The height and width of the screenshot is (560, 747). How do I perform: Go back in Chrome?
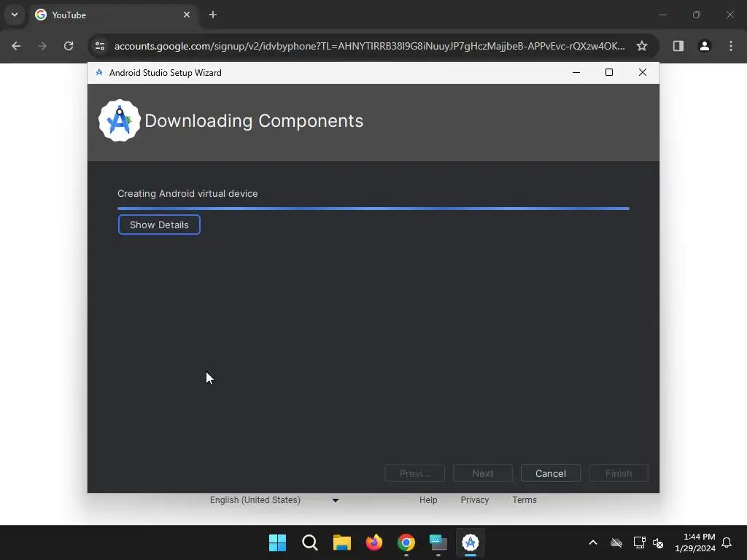click(16, 46)
